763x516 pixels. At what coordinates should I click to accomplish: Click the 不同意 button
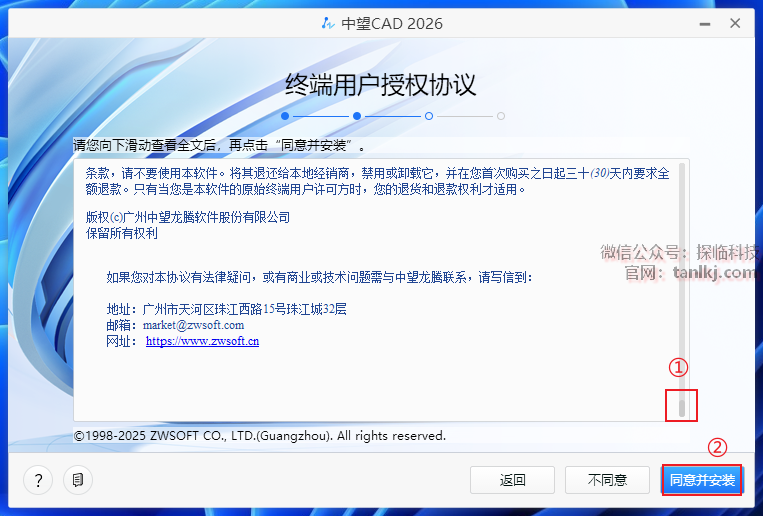(x=607, y=480)
